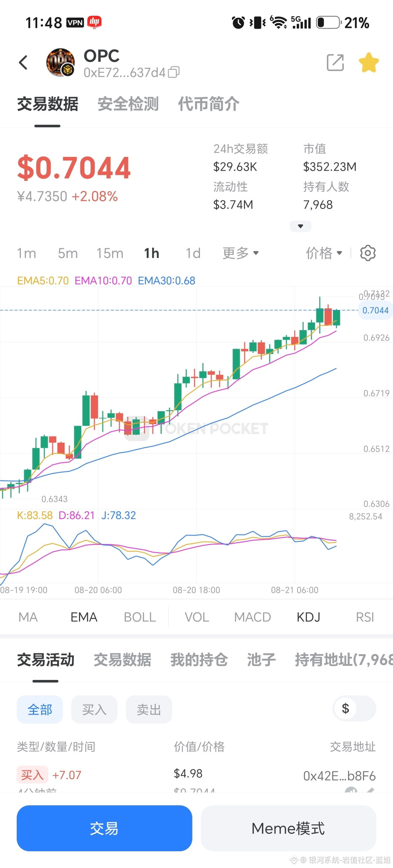
Task: Enable the MA indicator
Action: tap(28, 617)
